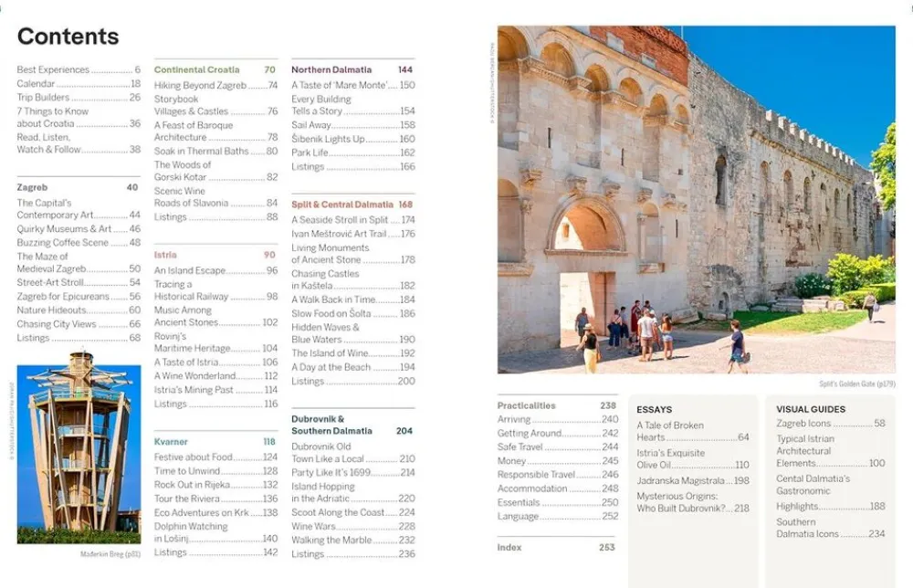The width and height of the screenshot is (913, 588).
Task: Click the Split's Golden Gate photo
Action: click(x=696, y=199)
